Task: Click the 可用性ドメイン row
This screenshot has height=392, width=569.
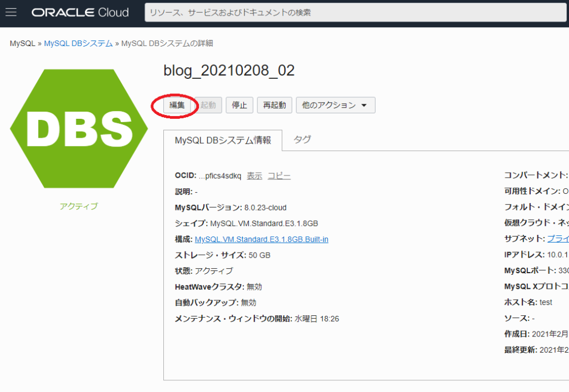Action: click(536, 191)
